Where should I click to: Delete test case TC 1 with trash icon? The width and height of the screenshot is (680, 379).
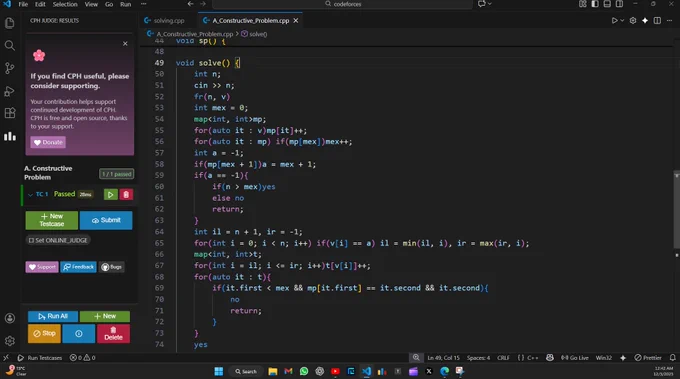126,195
